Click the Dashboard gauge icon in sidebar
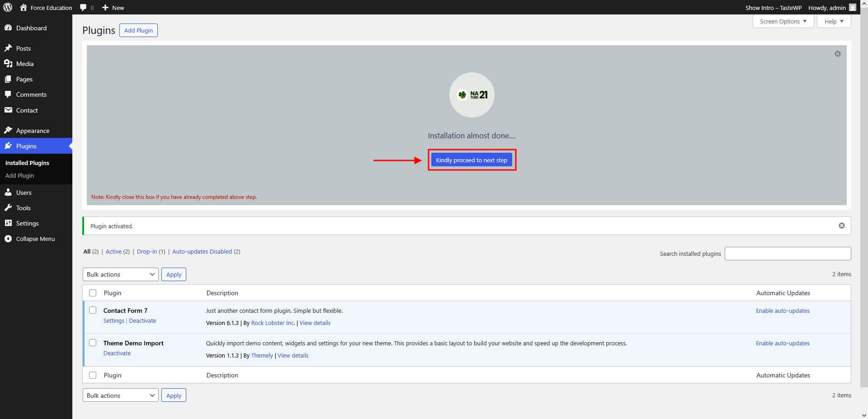Viewport: 868px width, 419px height. click(8, 28)
